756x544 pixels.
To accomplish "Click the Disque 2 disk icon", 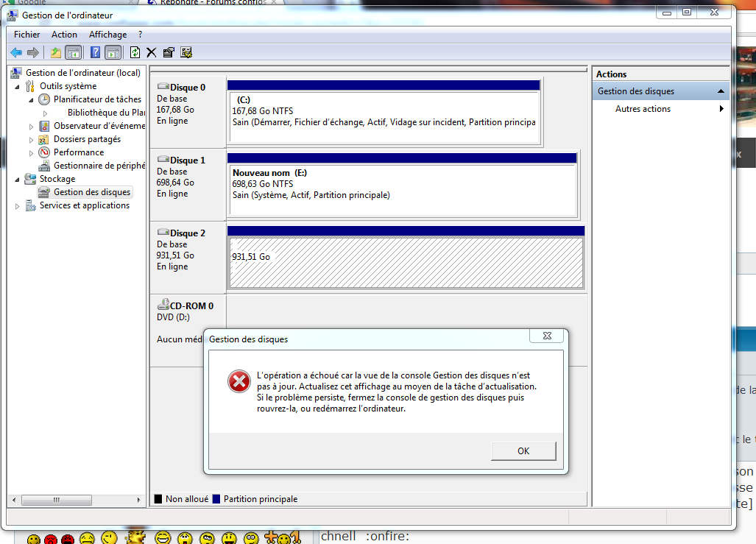I will (163, 233).
